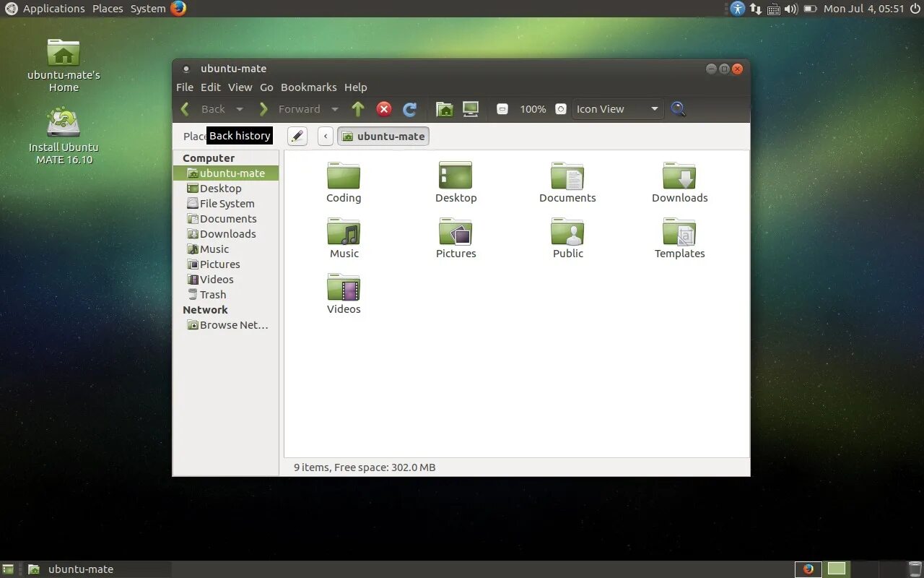The width and height of the screenshot is (924, 578).
Task: Open the Bookmarks menu
Action: click(x=308, y=87)
